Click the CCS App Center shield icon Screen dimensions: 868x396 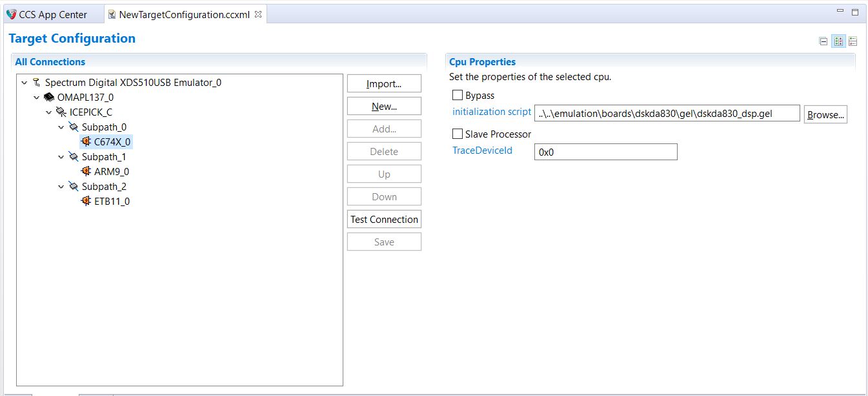point(11,14)
